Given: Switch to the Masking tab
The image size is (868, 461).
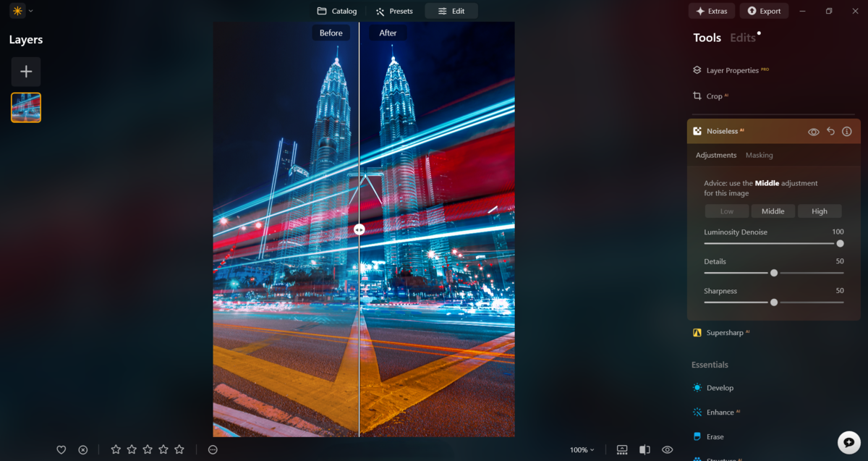Looking at the screenshot, I should pyautogui.click(x=759, y=154).
